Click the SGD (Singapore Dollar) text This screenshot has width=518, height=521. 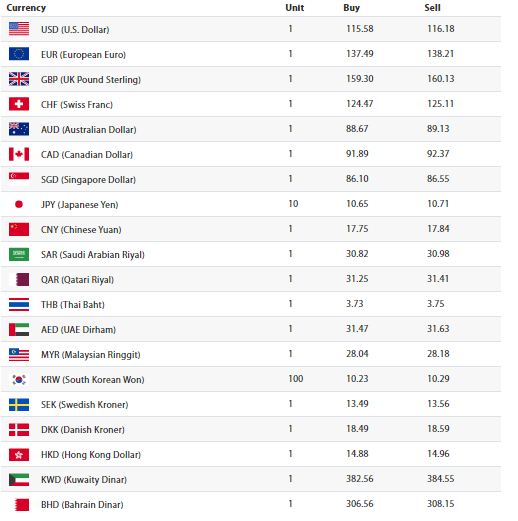click(x=88, y=179)
